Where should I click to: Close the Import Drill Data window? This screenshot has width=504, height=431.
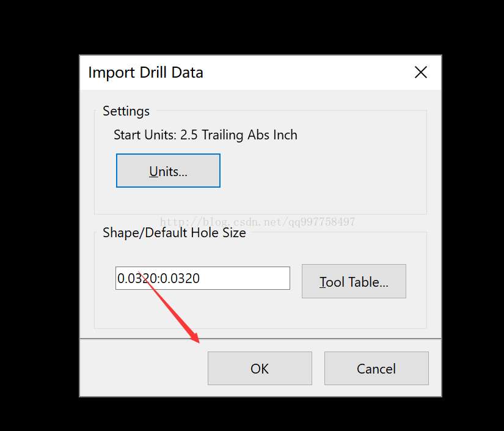click(x=421, y=72)
